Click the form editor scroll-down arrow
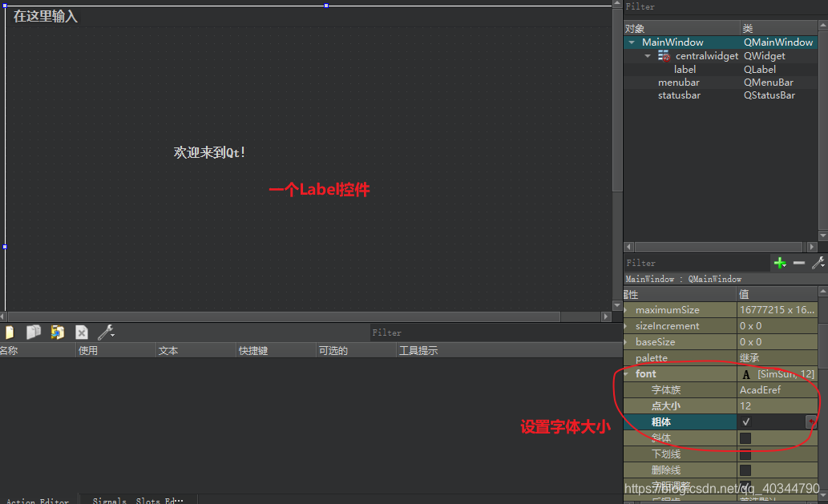The width and height of the screenshot is (828, 504). (x=616, y=305)
